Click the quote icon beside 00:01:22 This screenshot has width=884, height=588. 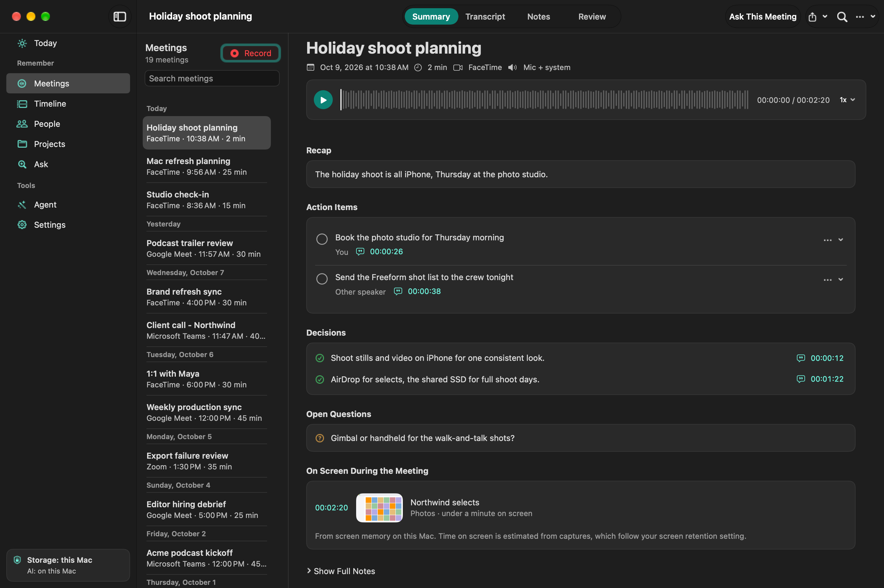point(800,379)
